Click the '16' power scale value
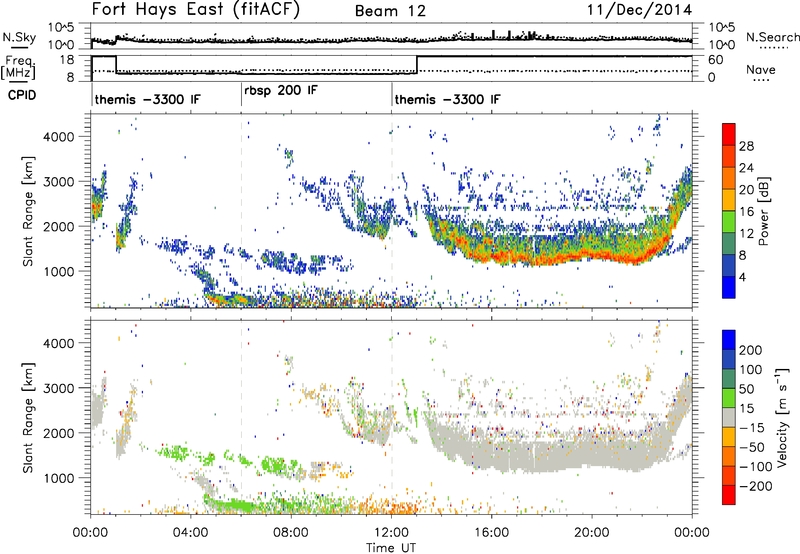The width and height of the screenshot is (800, 554). 746,212
